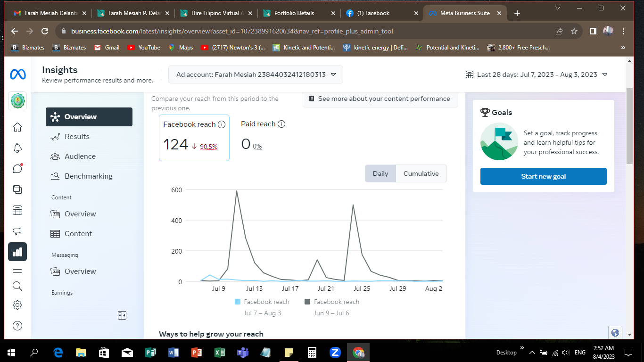Switch to the Hire Filipino Virtual browser tab

[x=216, y=13]
